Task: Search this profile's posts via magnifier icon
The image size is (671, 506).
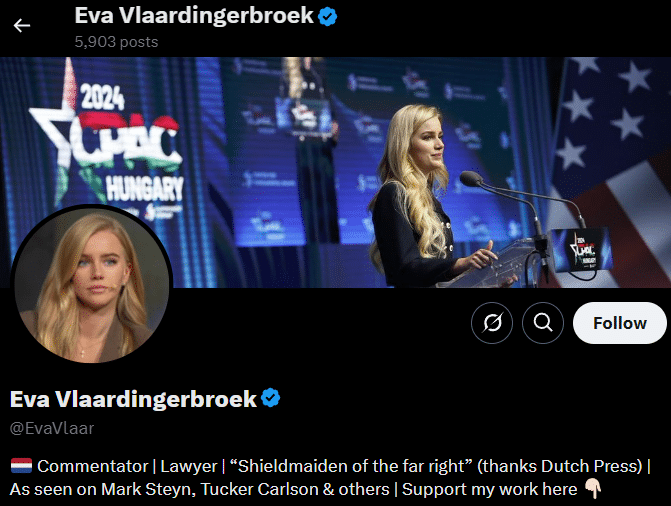Action: (x=543, y=323)
